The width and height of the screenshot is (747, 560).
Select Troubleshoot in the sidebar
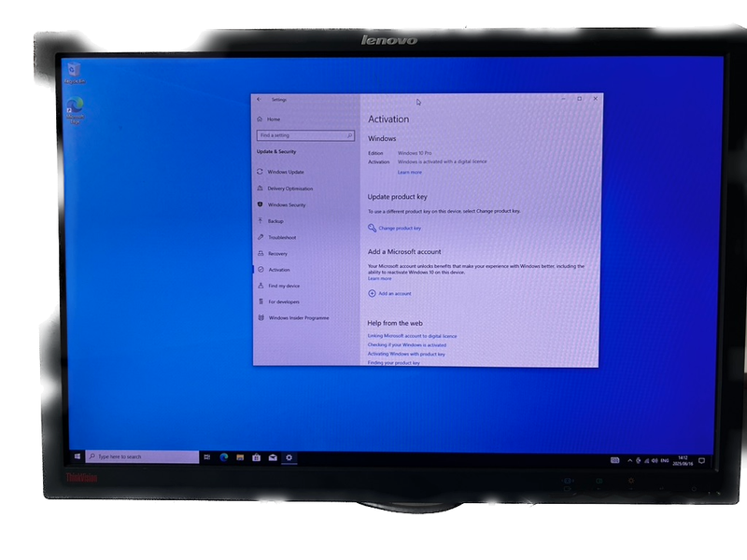pyautogui.click(x=277, y=237)
